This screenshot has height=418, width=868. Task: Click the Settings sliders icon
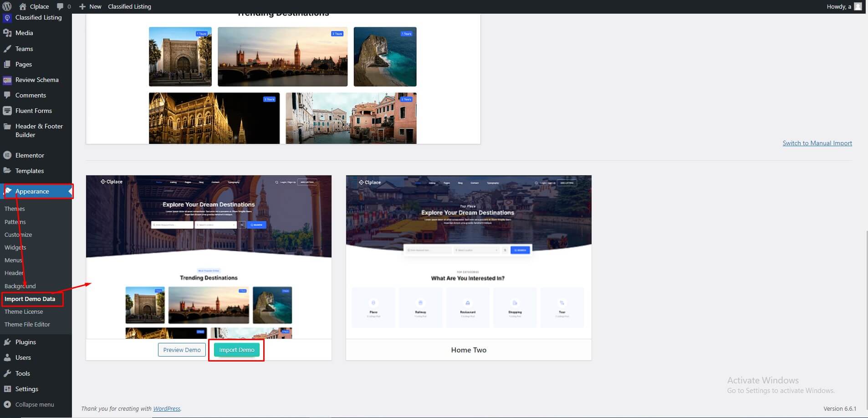click(x=7, y=389)
